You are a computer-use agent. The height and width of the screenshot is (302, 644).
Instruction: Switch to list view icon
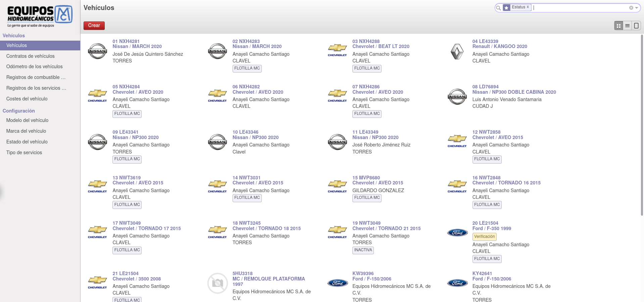627,26
